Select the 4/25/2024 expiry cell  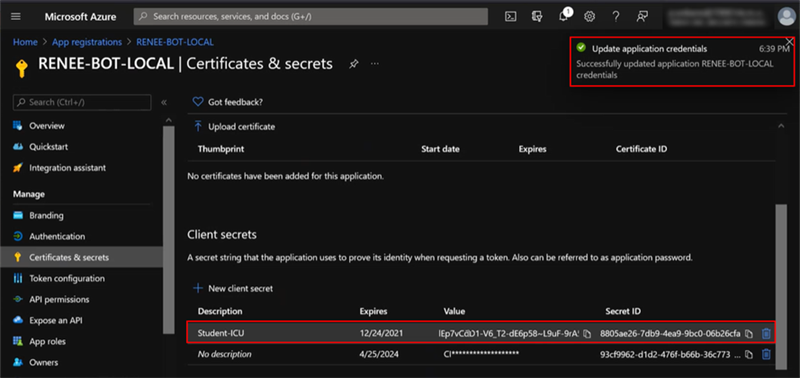coord(379,354)
